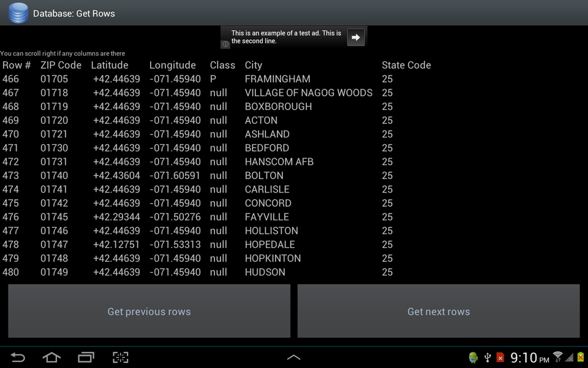Click null class in ACTON row
The height and width of the screenshot is (368, 588).
pos(218,120)
